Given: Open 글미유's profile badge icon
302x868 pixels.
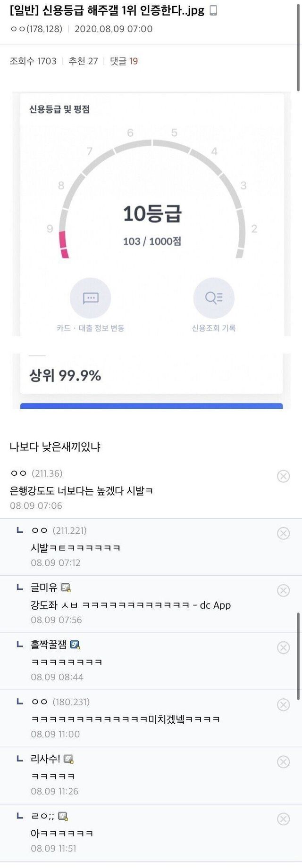Looking at the screenshot, I should click(66, 587).
